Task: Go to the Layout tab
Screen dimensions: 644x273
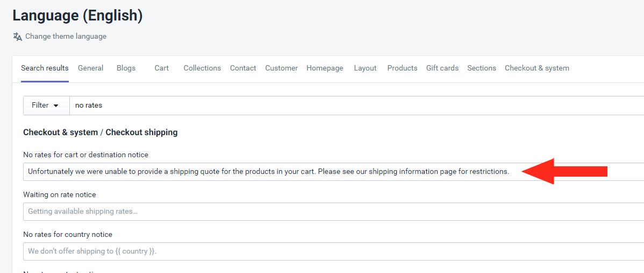Action: [x=365, y=68]
